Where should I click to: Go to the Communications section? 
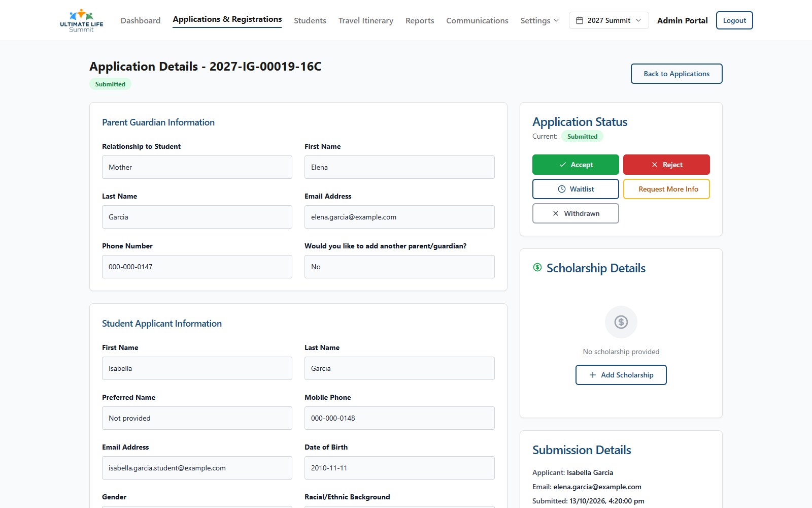point(477,20)
